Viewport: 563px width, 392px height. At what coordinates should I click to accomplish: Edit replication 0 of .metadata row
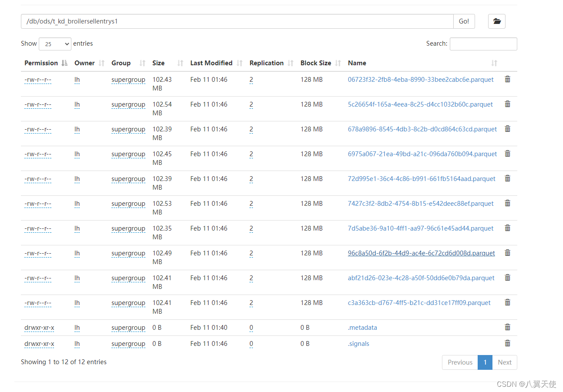pos(251,328)
